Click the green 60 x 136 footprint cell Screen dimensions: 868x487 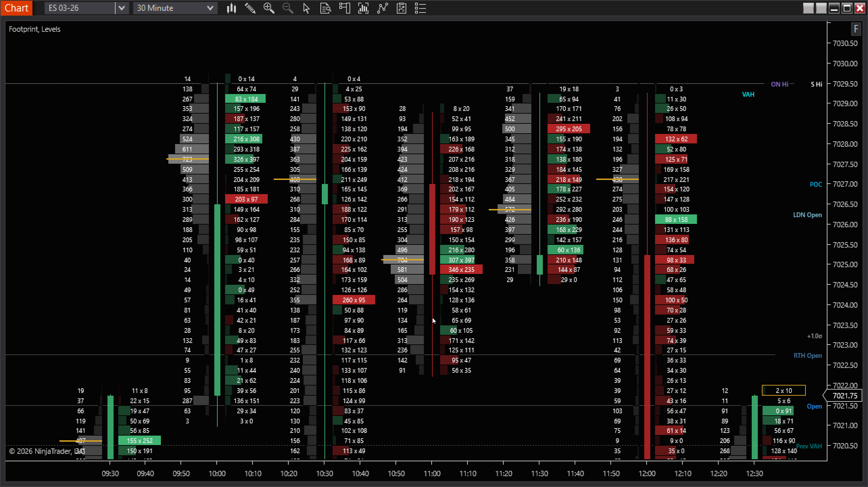565,250
